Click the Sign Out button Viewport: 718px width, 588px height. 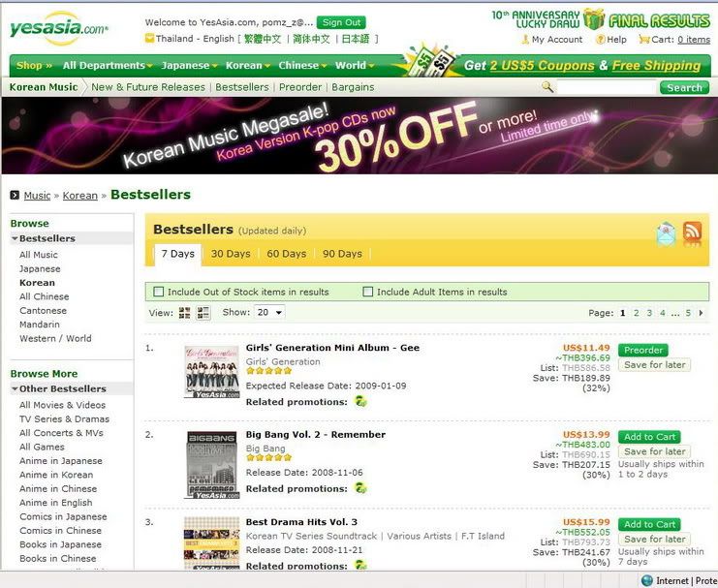341,22
